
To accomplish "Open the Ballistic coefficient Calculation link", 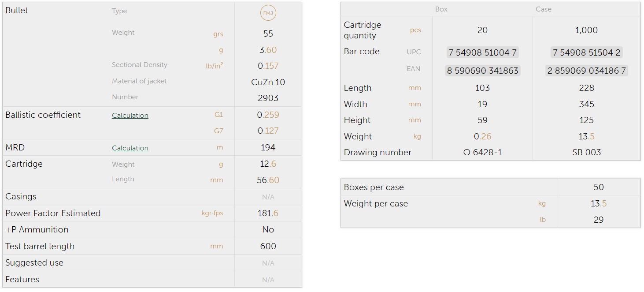I will pos(130,116).
